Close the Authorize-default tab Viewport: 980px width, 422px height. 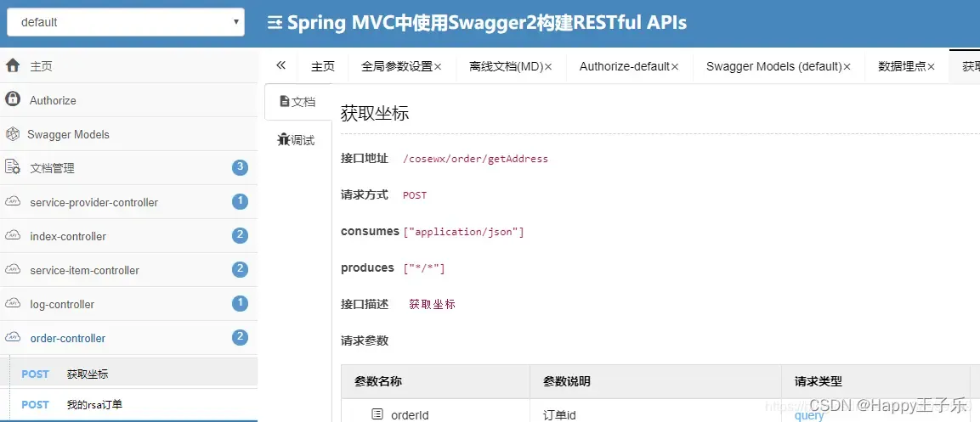pos(675,67)
